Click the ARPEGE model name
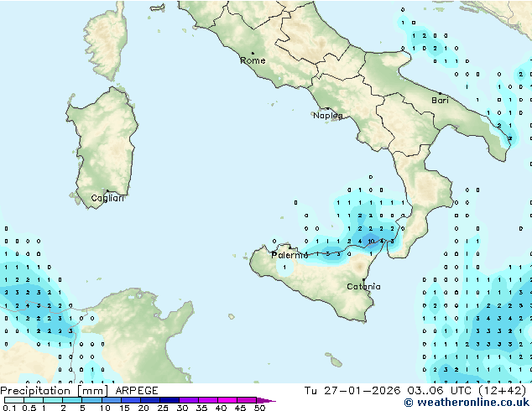The image size is (532, 411). (x=137, y=391)
